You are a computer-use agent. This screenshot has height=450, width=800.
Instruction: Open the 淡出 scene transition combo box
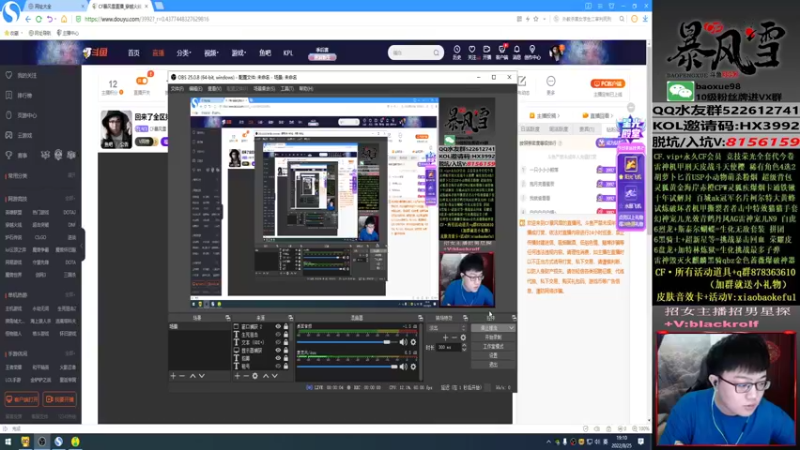pos(447,328)
